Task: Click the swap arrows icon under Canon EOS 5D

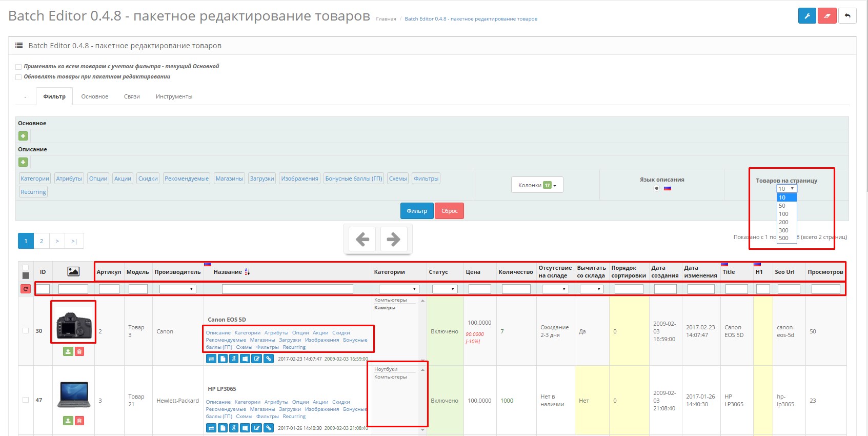Action: pos(211,359)
